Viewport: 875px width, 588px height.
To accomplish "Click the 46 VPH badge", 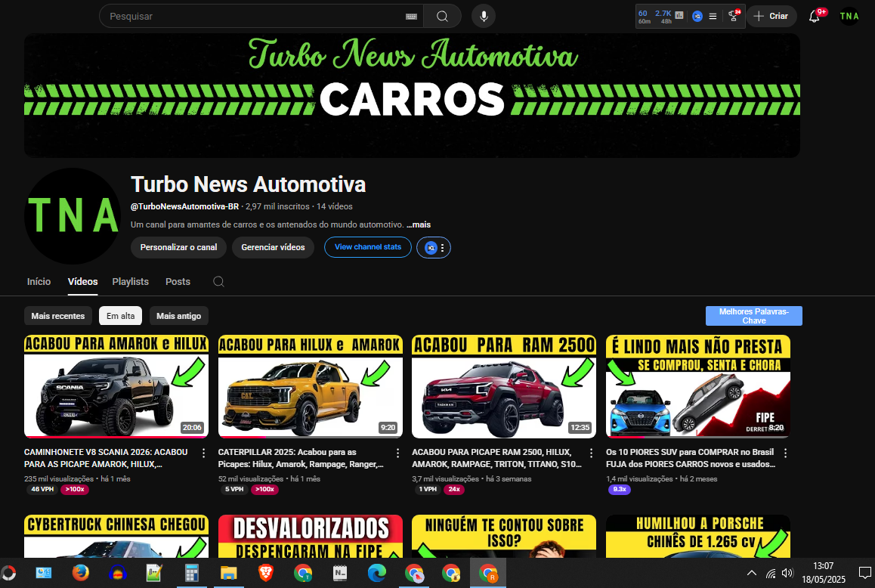I will click(x=42, y=489).
